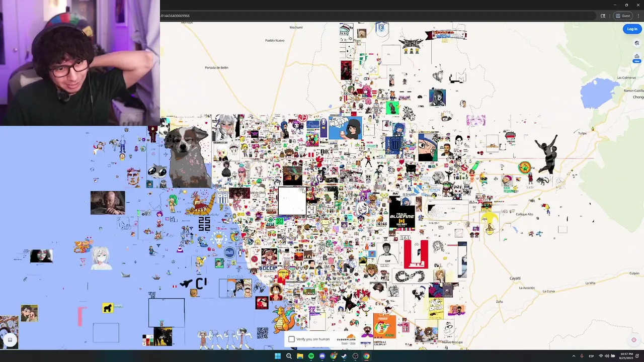Show hidden system tray icons
Image resolution: width=644 pixels, height=362 pixels.
574,356
